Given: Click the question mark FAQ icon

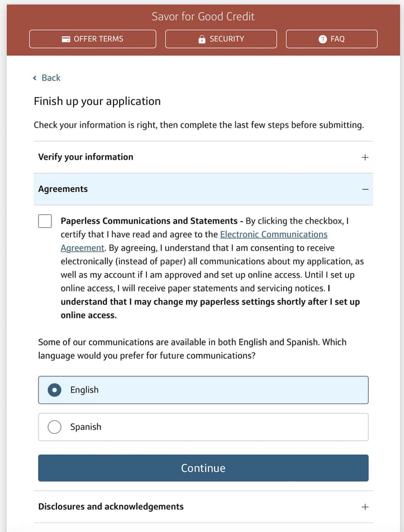Looking at the screenshot, I should pos(322,39).
